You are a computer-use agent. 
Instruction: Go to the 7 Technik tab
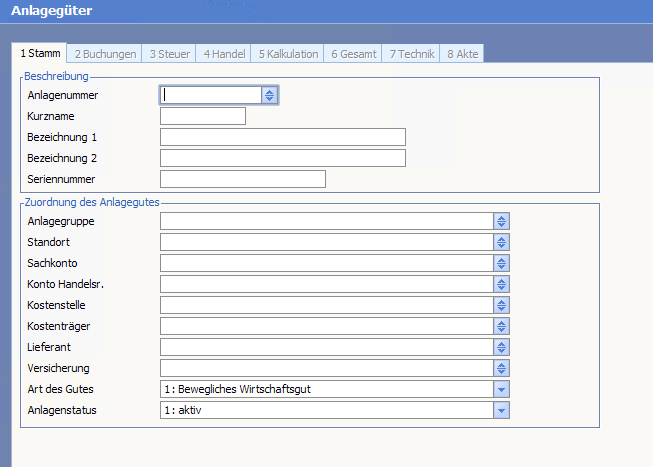[411, 54]
